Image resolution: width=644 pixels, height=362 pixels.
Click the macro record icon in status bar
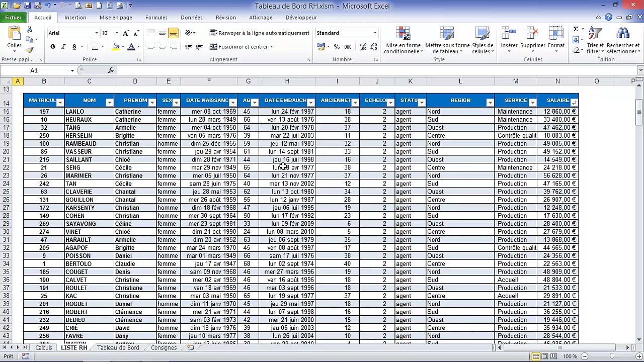(x=25, y=356)
